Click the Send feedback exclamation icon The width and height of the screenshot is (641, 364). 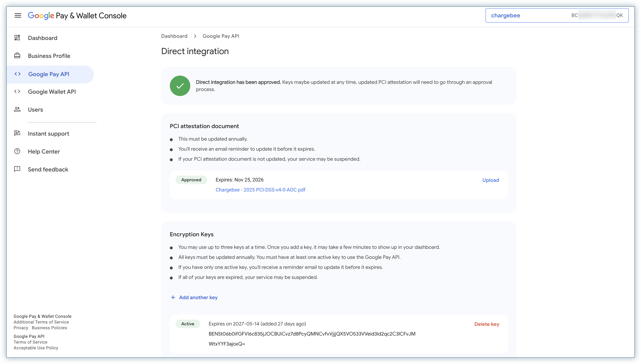(x=17, y=169)
